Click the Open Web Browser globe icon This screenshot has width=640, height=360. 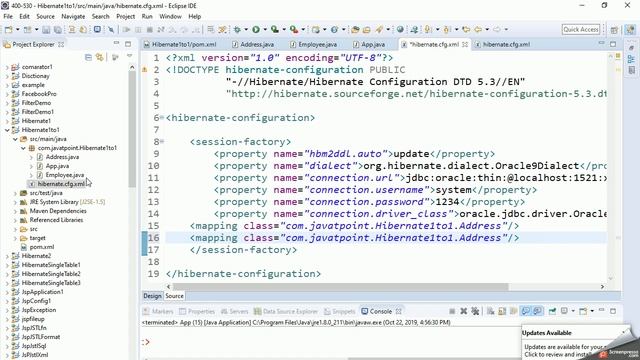400,29
